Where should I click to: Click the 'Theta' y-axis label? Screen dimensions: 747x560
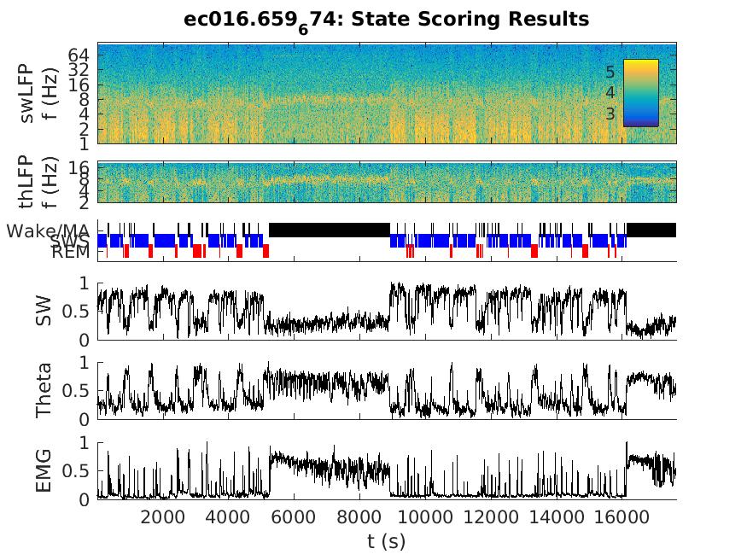click(43, 391)
